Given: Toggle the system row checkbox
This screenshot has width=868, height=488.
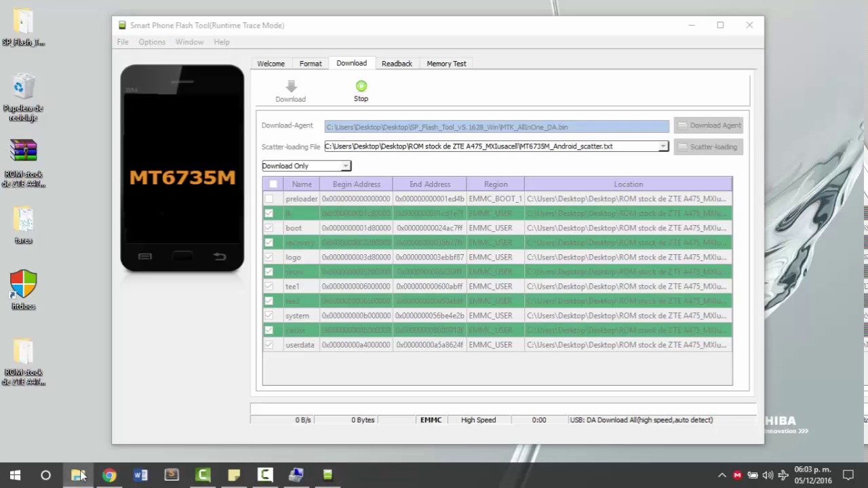Looking at the screenshot, I should pyautogui.click(x=269, y=315).
